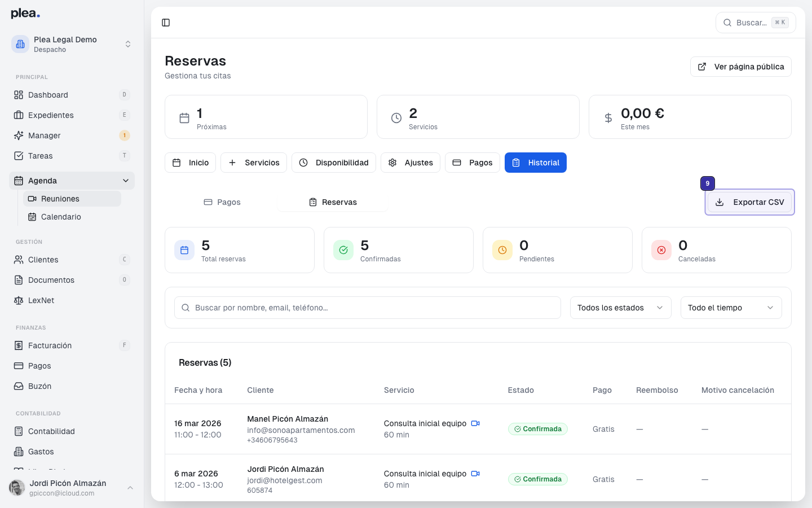Open Clientes in the sidebar
This screenshot has height=508, width=812.
point(72,260)
